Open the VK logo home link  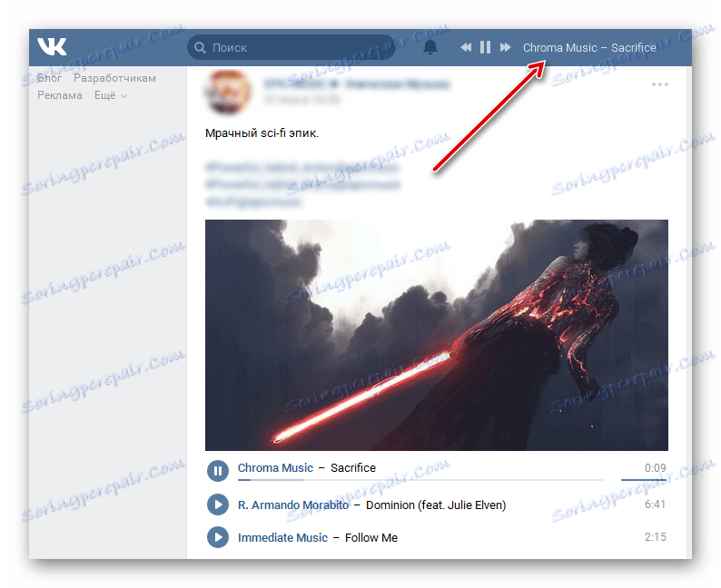(52, 47)
